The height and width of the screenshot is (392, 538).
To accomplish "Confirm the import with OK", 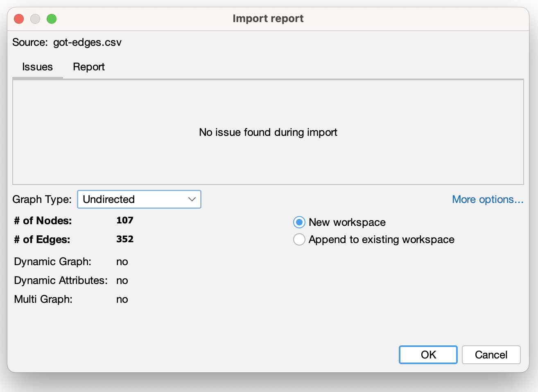I will [x=428, y=355].
